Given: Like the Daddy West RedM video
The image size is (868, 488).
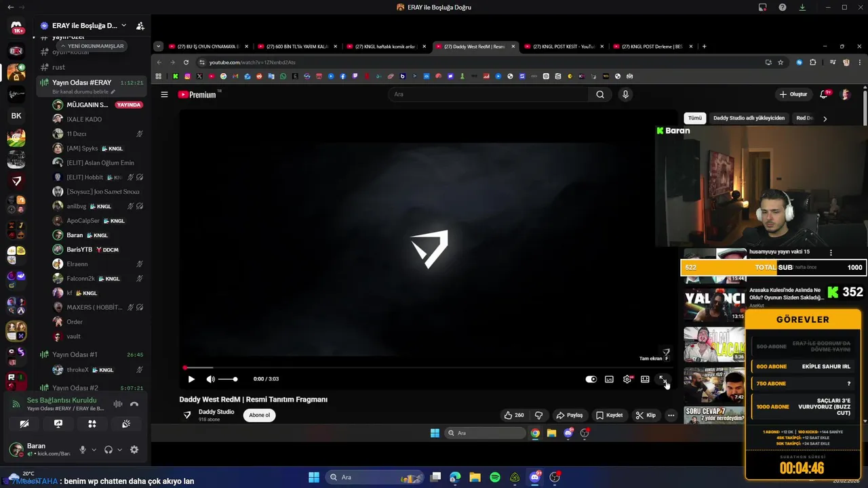Looking at the screenshot, I should [x=514, y=415].
